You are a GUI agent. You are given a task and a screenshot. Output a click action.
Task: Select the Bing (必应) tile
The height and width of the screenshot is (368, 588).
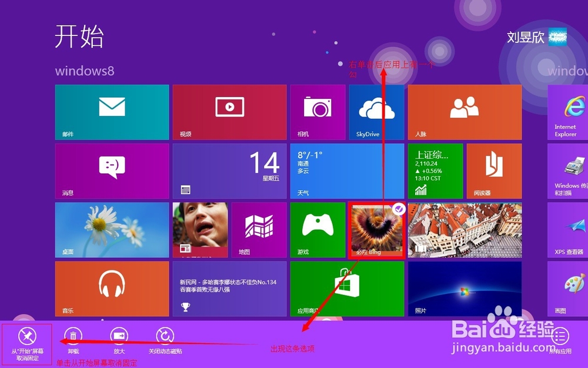376,230
